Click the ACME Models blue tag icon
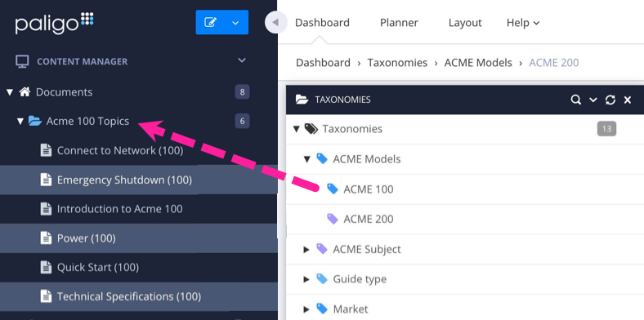This screenshot has width=644, height=320. pyautogui.click(x=322, y=158)
